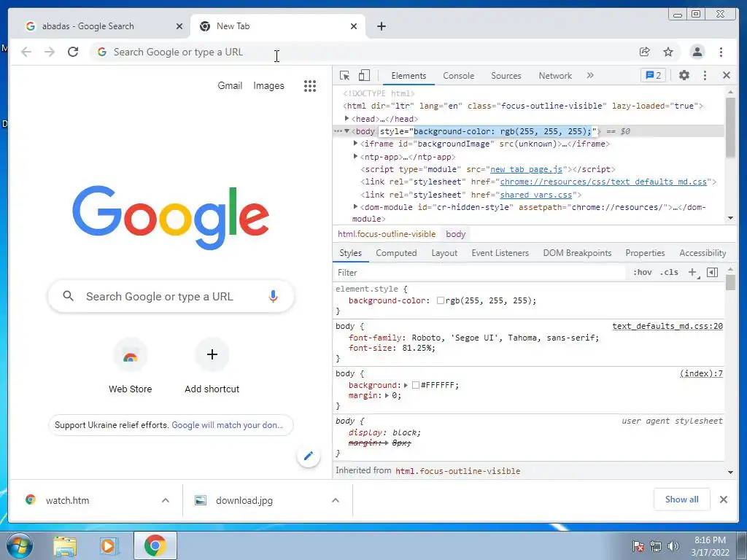Viewport: 747px width, 560px height.
Task: Close the New Tab tab
Action: tap(354, 26)
